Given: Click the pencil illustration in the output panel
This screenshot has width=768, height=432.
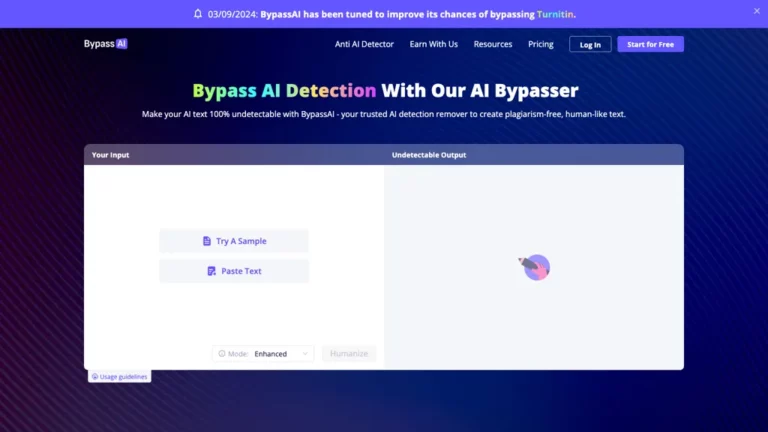Looking at the screenshot, I should click(x=534, y=267).
